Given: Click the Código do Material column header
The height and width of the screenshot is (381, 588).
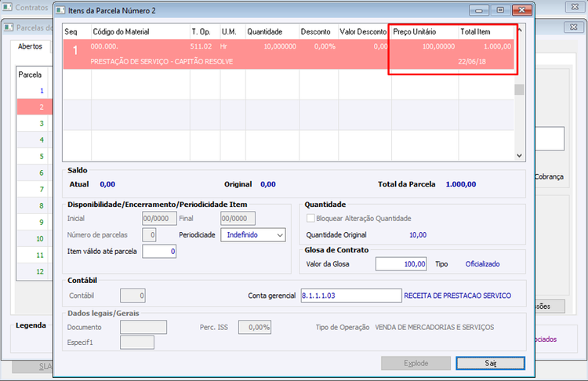Looking at the screenshot, I should point(140,32).
